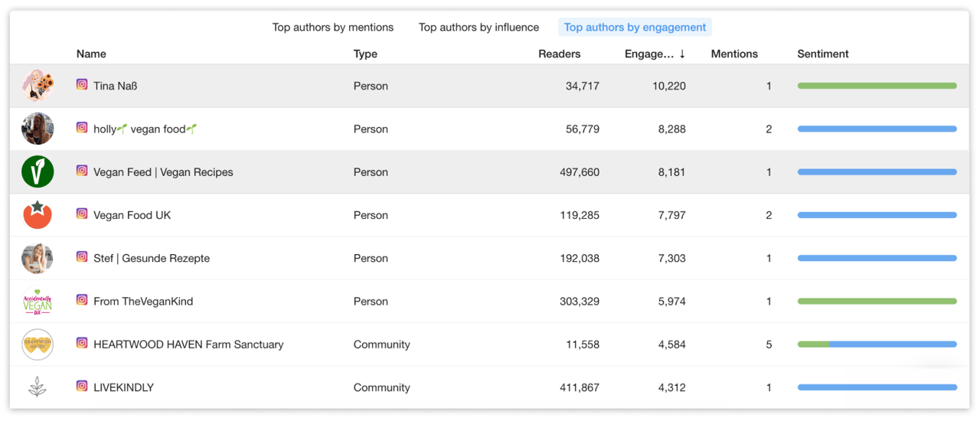Click Instagram icon beside holly vegan food
The image size is (980, 421).
(82, 128)
